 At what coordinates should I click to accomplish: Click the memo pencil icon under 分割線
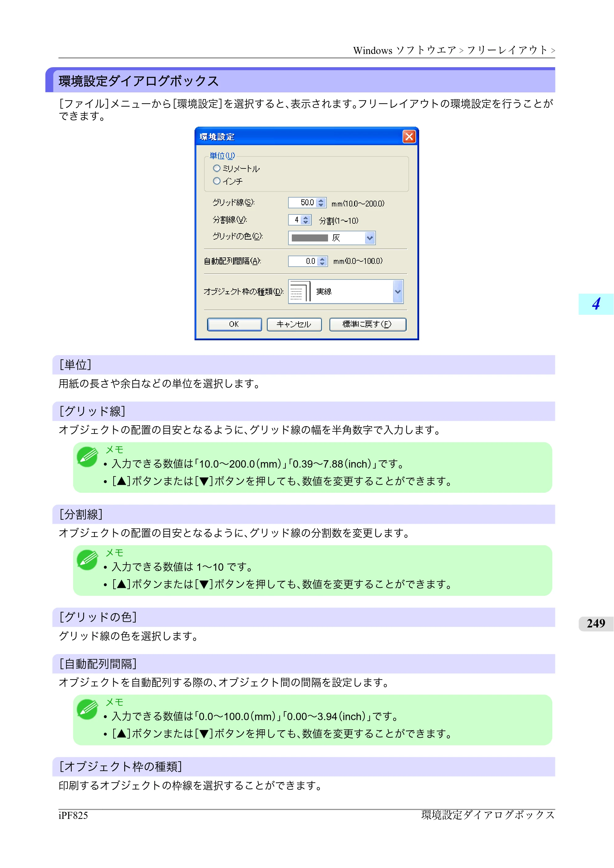coord(87,560)
